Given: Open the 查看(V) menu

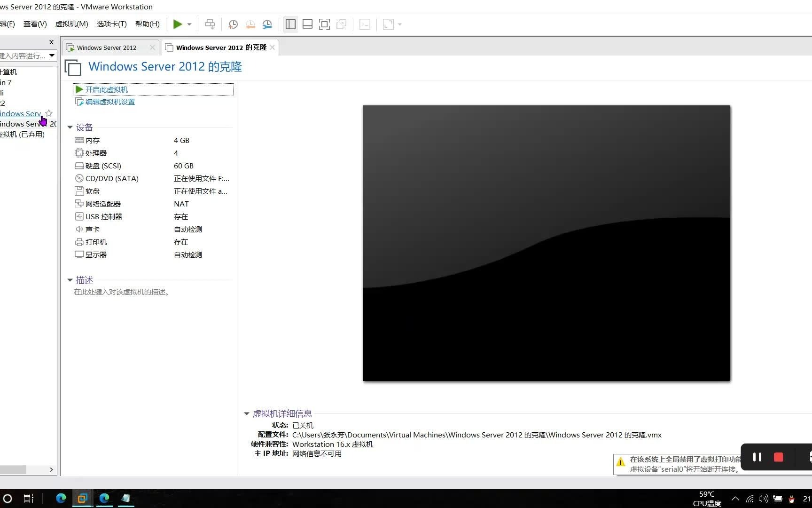Looking at the screenshot, I should (35, 24).
